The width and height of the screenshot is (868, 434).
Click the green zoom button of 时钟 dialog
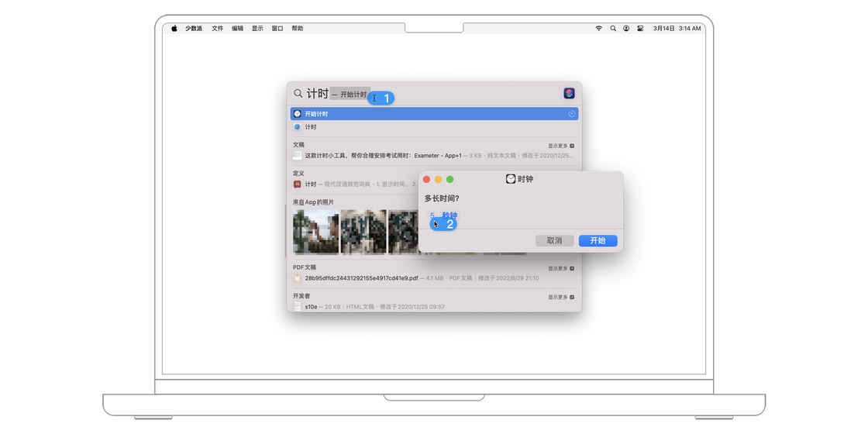[x=450, y=179]
